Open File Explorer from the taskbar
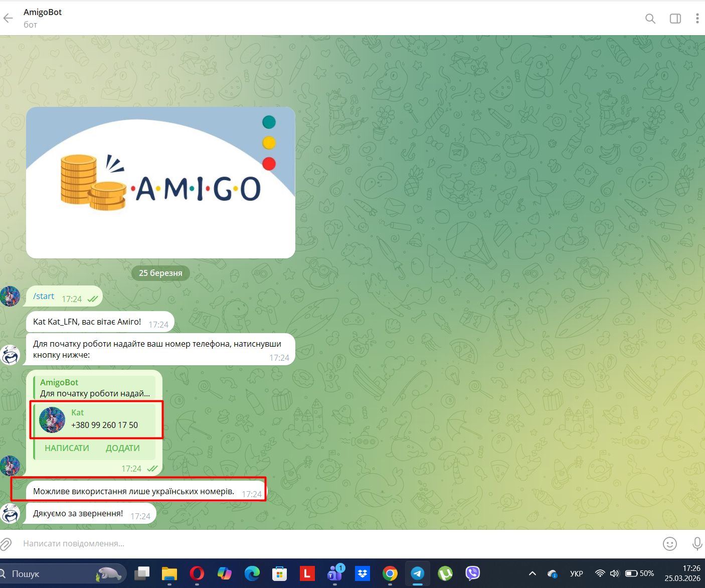The width and height of the screenshot is (705, 588). pyautogui.click(x=169, y=573)
